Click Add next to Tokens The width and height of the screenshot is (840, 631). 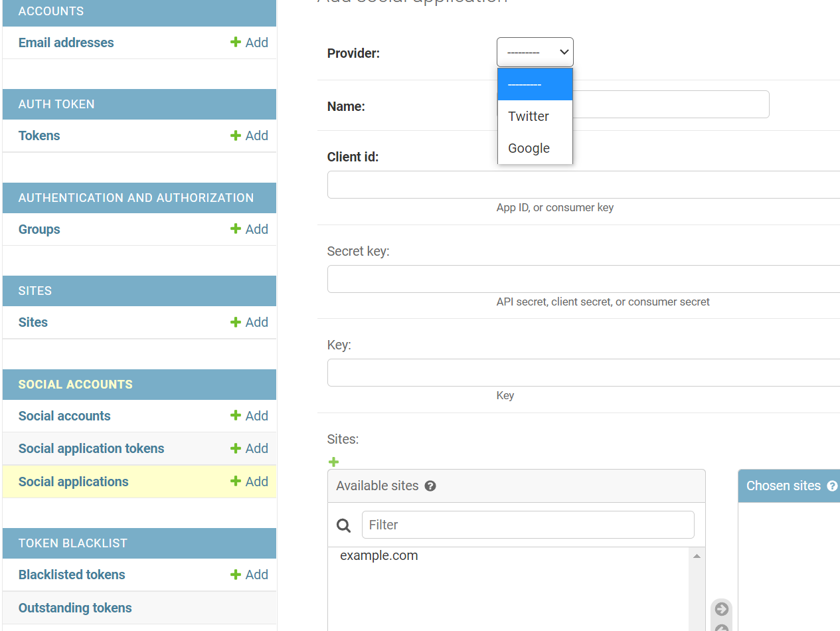pyautogui.click(x=249, y=135)
